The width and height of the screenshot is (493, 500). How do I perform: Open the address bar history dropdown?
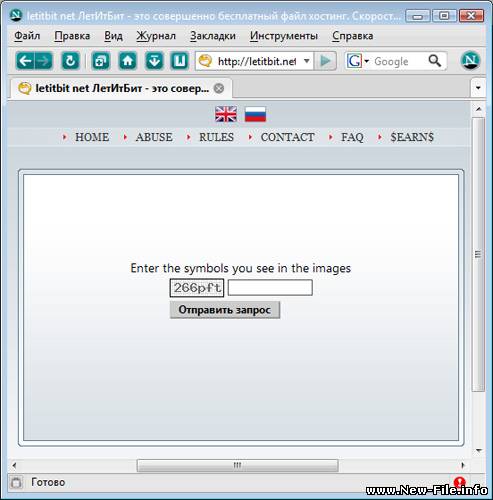pos(306,61)
